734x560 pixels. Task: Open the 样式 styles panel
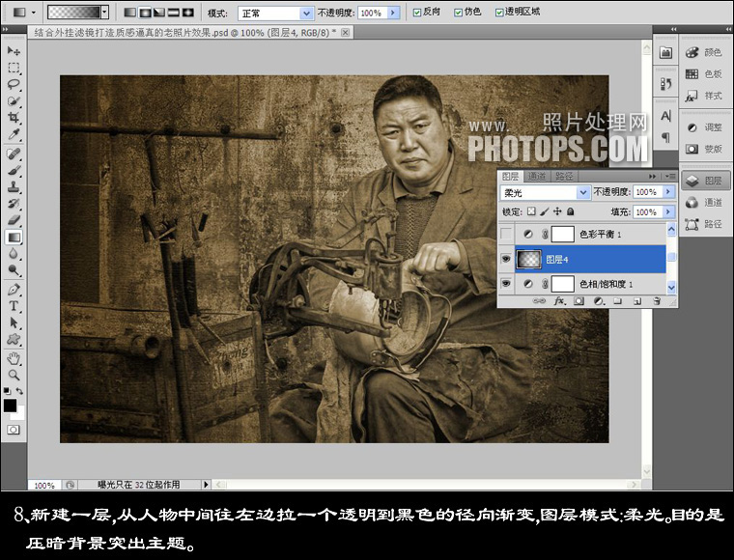coord(704,96)
